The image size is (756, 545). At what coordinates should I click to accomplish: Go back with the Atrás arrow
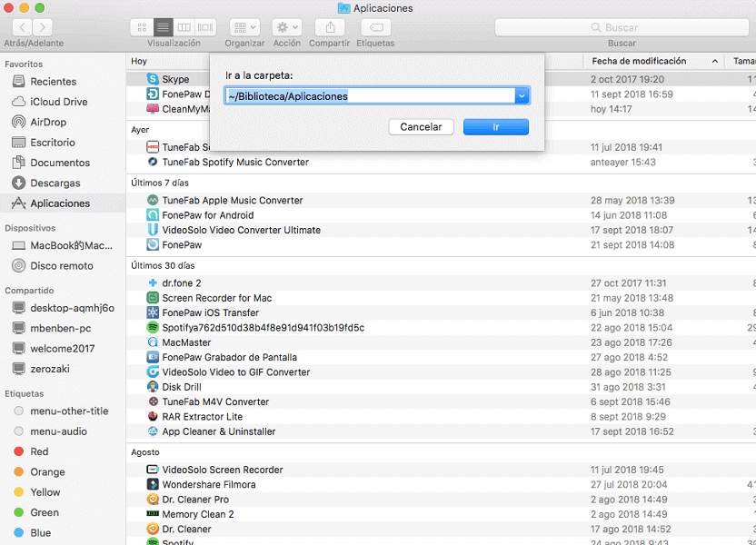tap(22, 27)
